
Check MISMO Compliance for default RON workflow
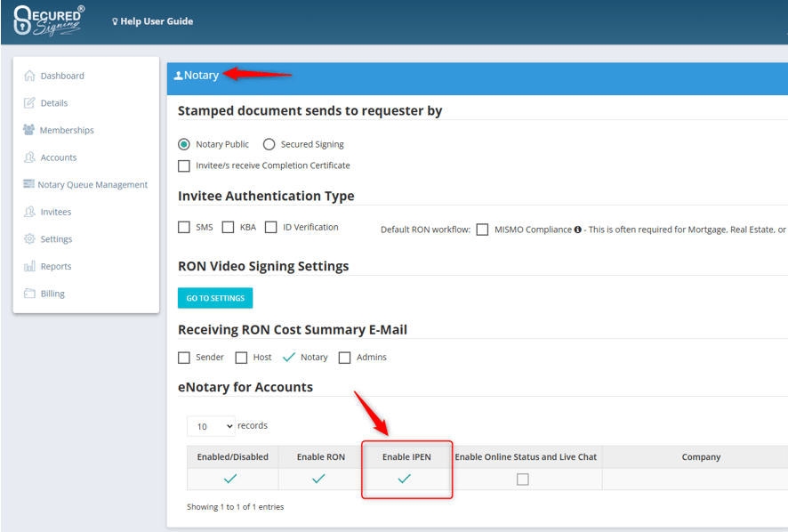coord(482,229)
